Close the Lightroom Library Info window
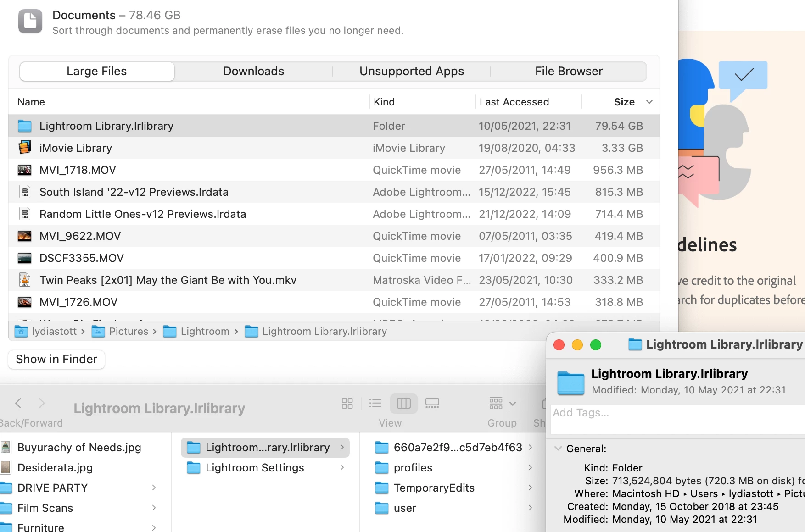This screenshot has width=805, height=532. pyautogui.click(x=559, y=345)
